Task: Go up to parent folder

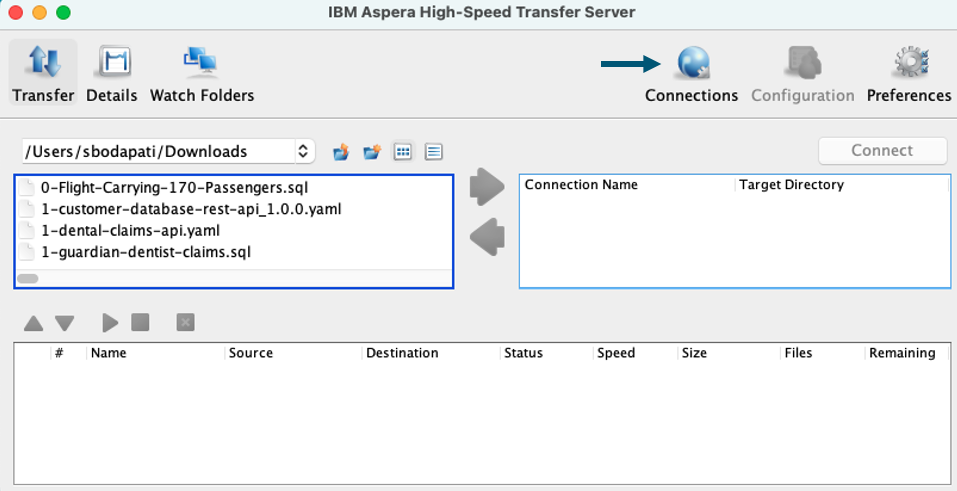Action: click(341, 151)
